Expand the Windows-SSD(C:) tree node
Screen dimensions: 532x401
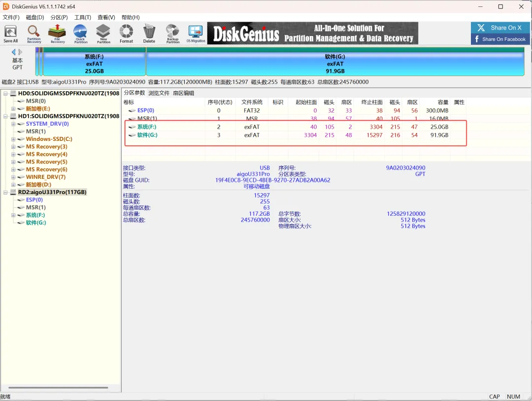coord(13,139)
